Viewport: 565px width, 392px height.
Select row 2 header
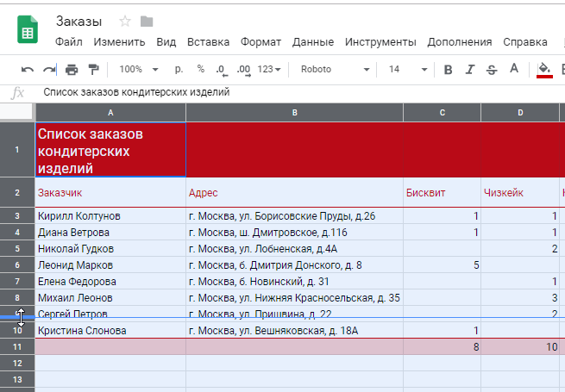tap(17, 193)
